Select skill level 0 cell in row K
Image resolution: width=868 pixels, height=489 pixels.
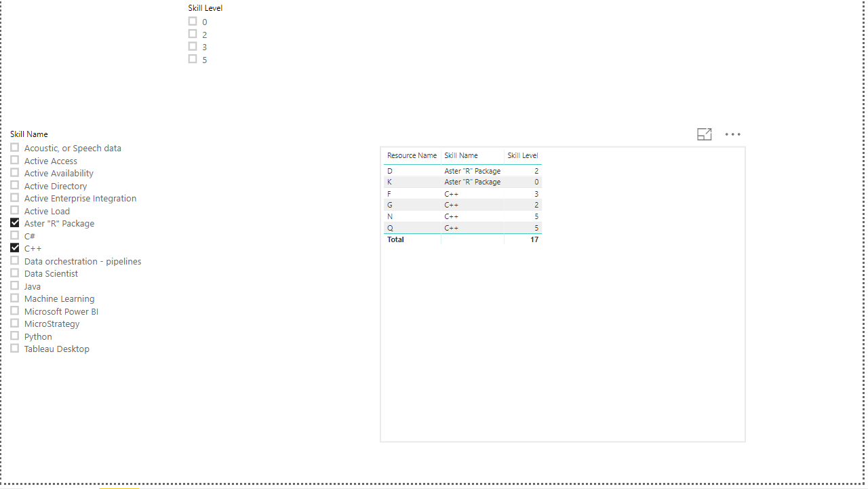[x=536, y=182]
